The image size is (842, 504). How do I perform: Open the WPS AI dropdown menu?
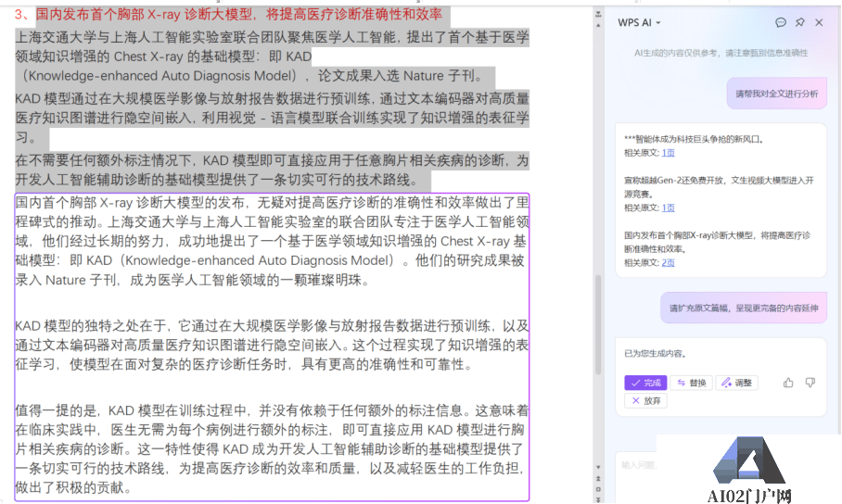click(639, 22)
